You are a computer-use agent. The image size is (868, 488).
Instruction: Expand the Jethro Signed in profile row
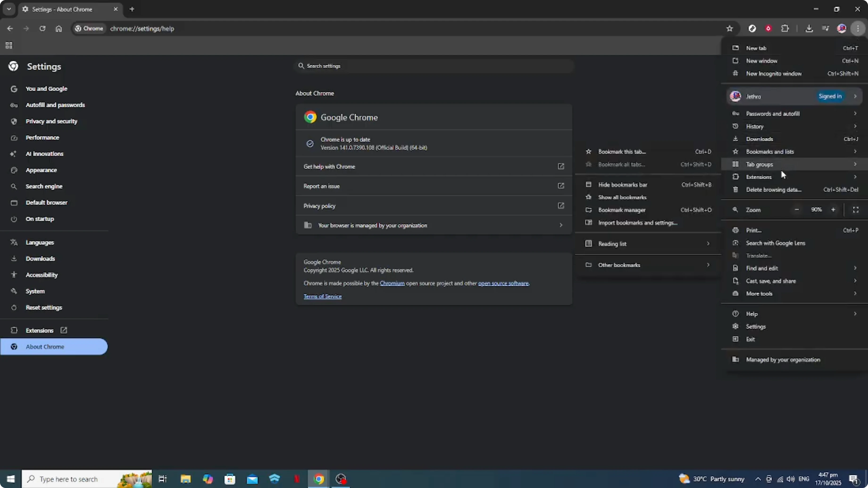[795, 96]
